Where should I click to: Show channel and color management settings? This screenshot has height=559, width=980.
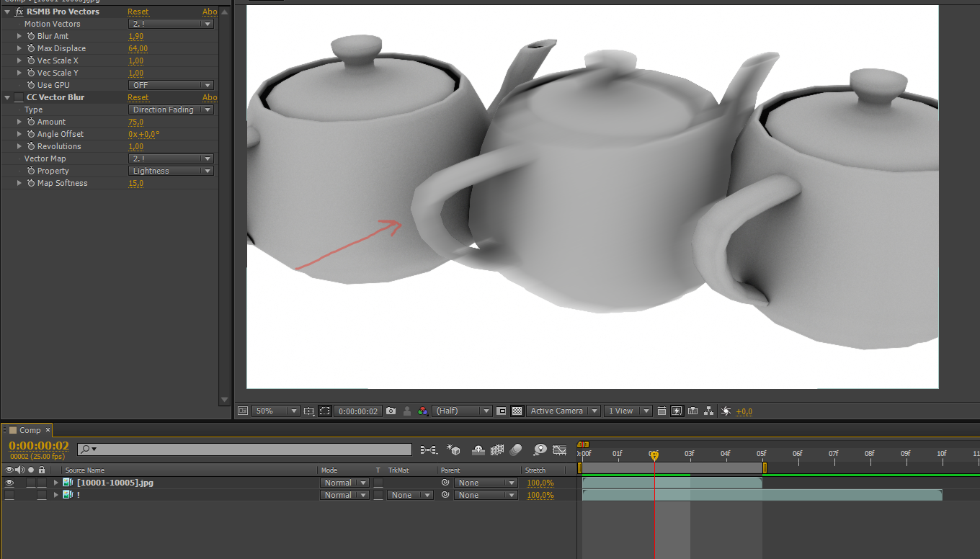(x=423, y=411)
